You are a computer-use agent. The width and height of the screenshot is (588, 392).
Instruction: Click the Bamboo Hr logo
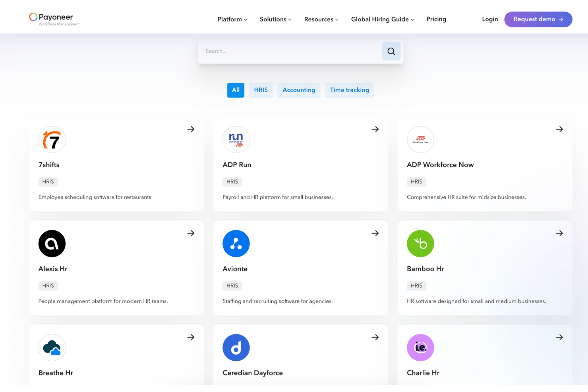tap(420, 243)
